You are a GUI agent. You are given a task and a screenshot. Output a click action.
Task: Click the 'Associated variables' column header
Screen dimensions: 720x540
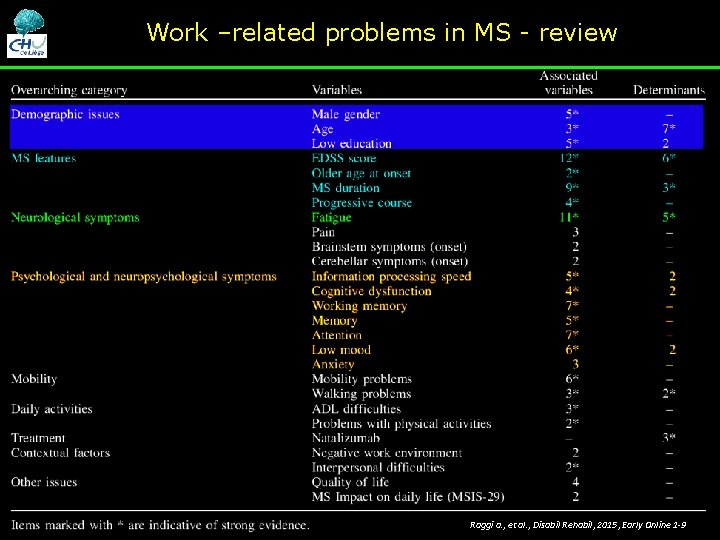568,83
